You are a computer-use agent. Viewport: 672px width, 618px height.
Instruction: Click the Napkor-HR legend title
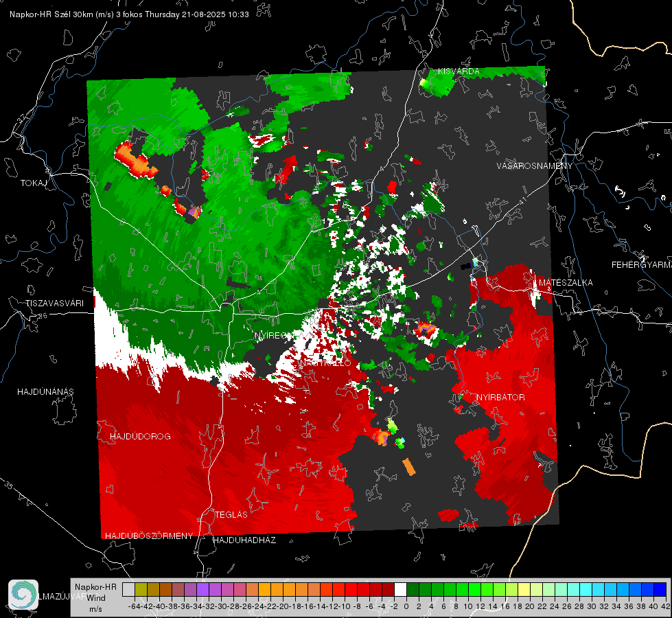(95, 586)
